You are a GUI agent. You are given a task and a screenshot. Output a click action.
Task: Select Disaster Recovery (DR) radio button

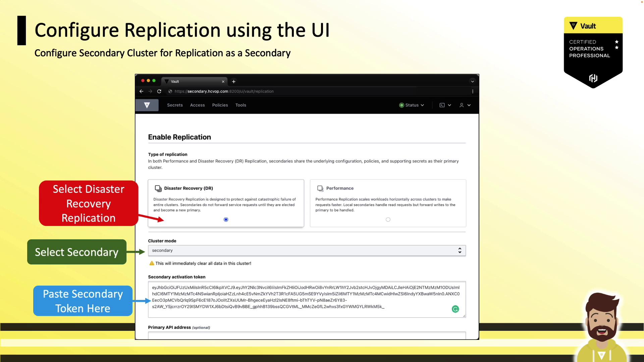point(226,220)
